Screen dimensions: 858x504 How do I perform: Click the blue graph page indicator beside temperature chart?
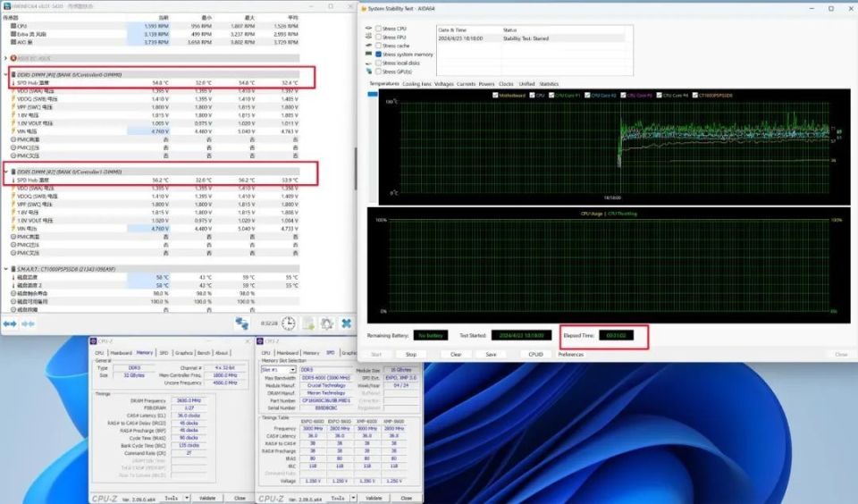pyautogui.click(x=373, y=95)
